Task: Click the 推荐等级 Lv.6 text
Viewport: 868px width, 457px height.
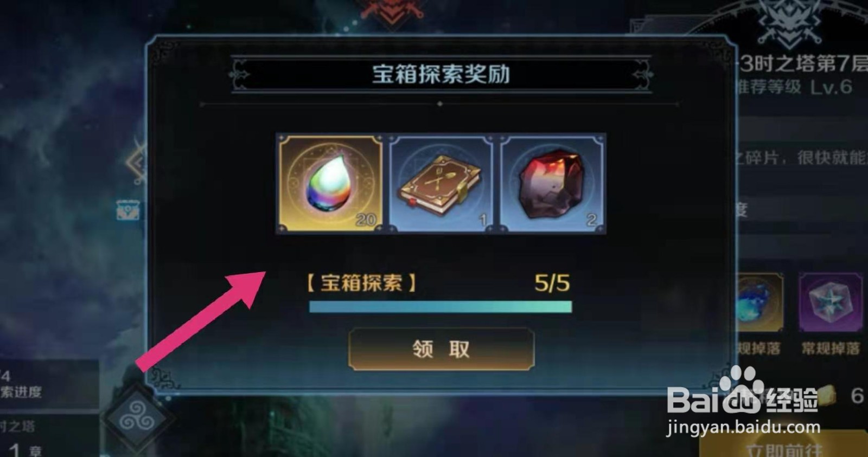Action: point(794,87)
